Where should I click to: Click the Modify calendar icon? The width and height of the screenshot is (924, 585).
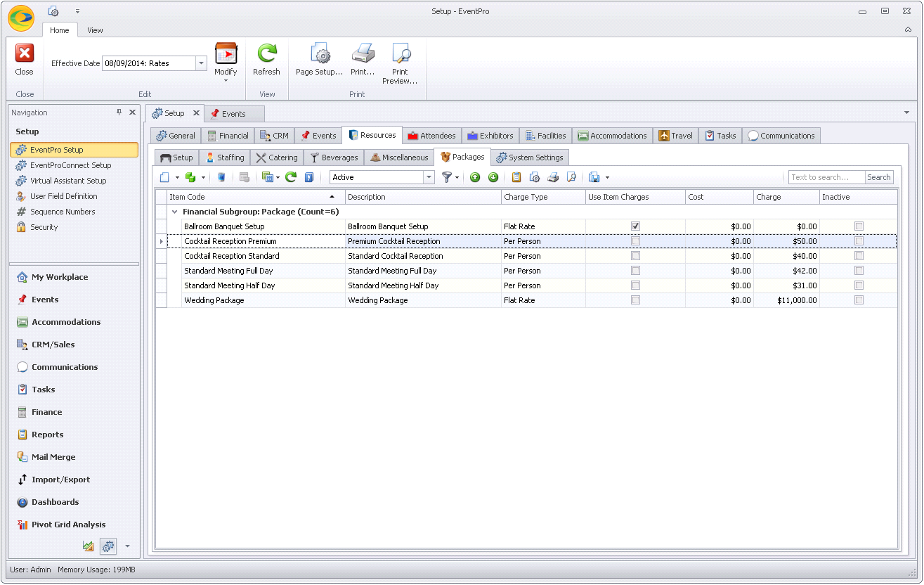click(x=226, y=53)
